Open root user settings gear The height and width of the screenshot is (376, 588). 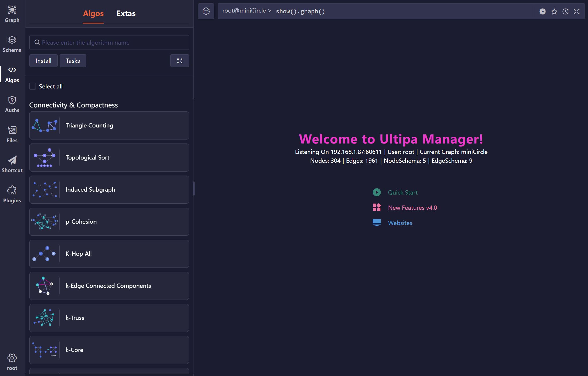[x=12, y=362]
